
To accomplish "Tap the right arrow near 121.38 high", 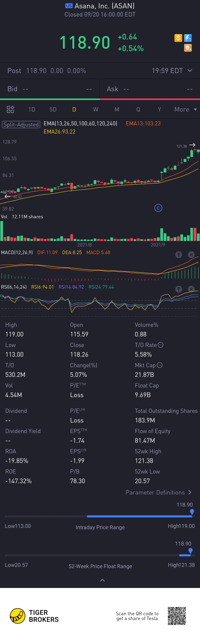I will click(192, 145).
